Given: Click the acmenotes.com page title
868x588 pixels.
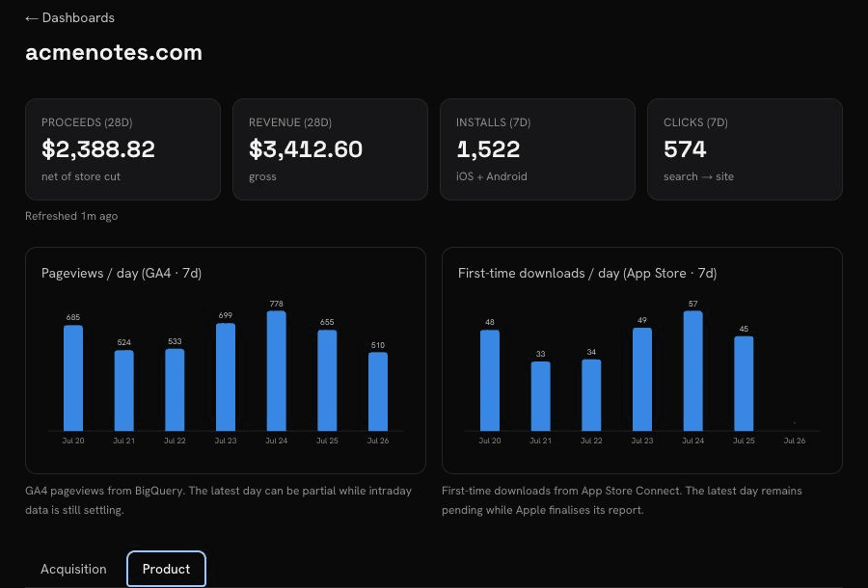Looking at the screenshot, I should pyautogui.click(x=114, y=53).
